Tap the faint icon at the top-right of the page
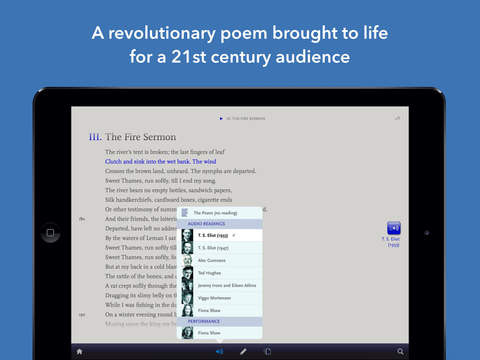Screen dimensions: 480x360 [397, 118]
